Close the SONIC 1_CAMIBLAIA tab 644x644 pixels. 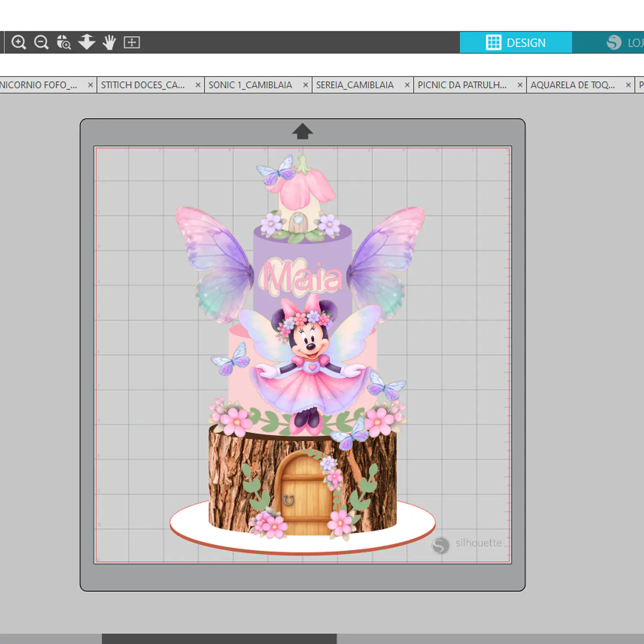[x=306, y=85]
